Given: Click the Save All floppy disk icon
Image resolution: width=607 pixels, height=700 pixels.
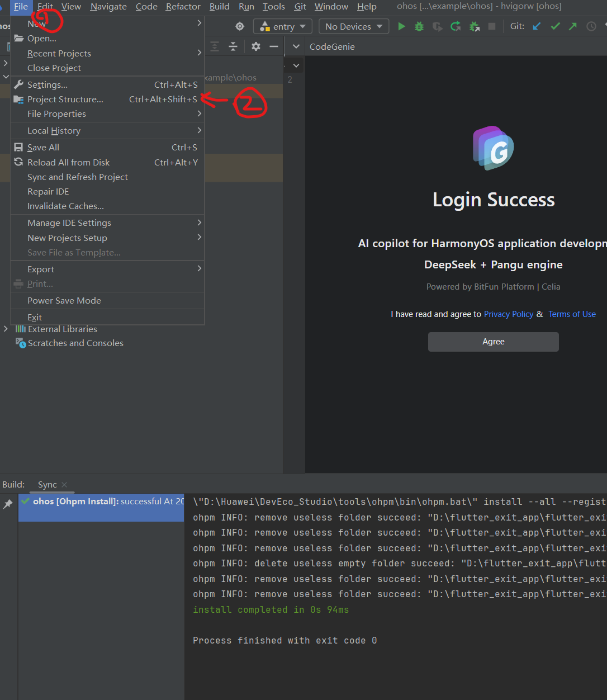Looking at the screenshot, I should [18, 147].
